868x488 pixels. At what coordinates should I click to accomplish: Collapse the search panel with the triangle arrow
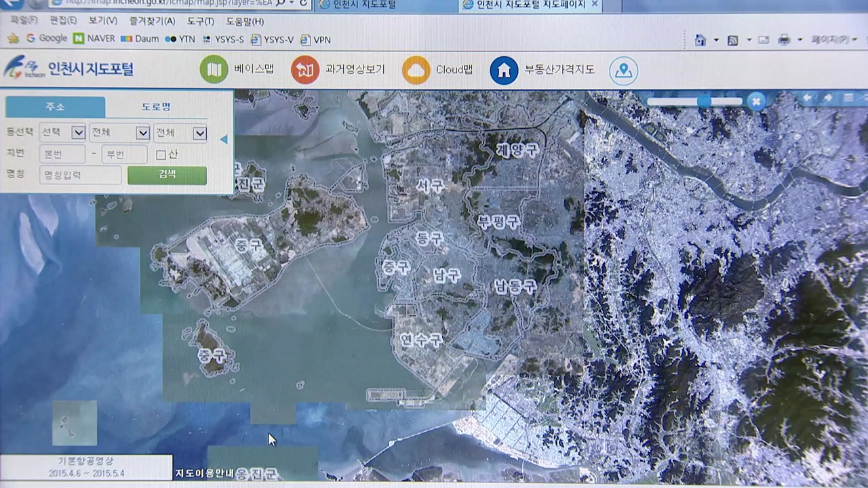[x=224, y=140]
